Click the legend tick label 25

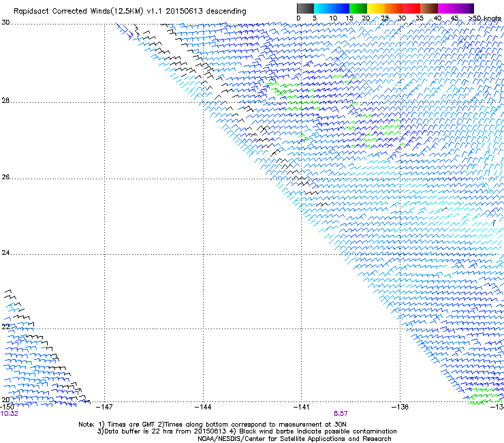point(385,18)
